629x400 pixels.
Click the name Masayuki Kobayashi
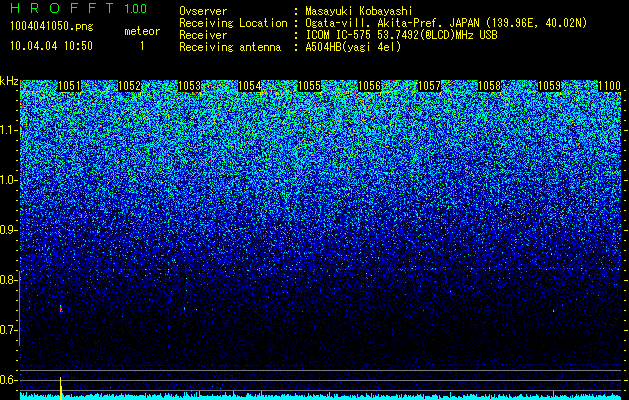coord(359,12)
